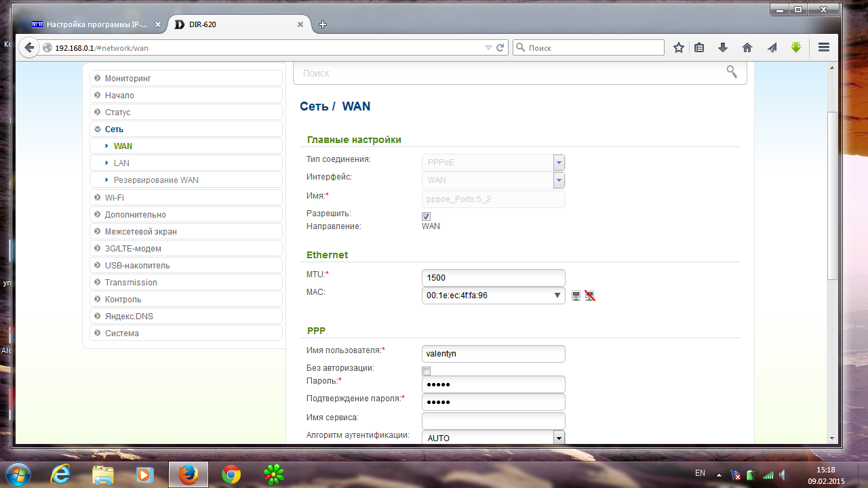Select the DIR-620 browser tab
Viewport: 868px width, 488px height.
(238, 24)
